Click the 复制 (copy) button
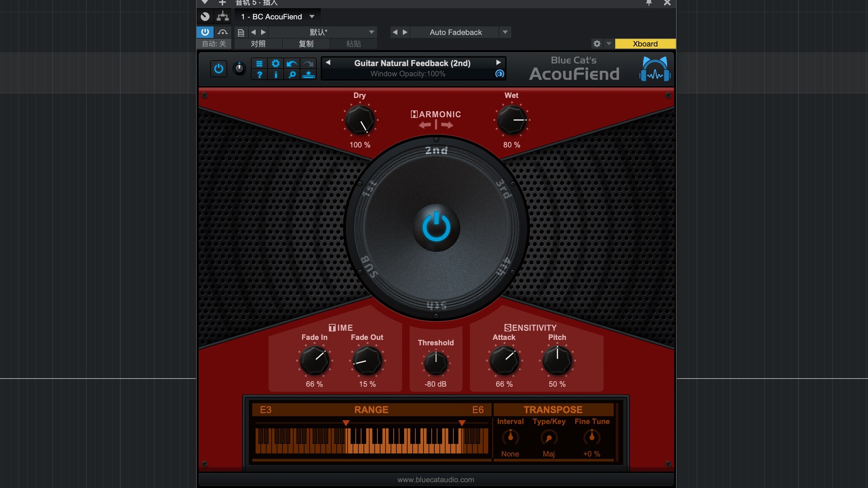The height and width of the screenshot is (488, 868). 306,44
